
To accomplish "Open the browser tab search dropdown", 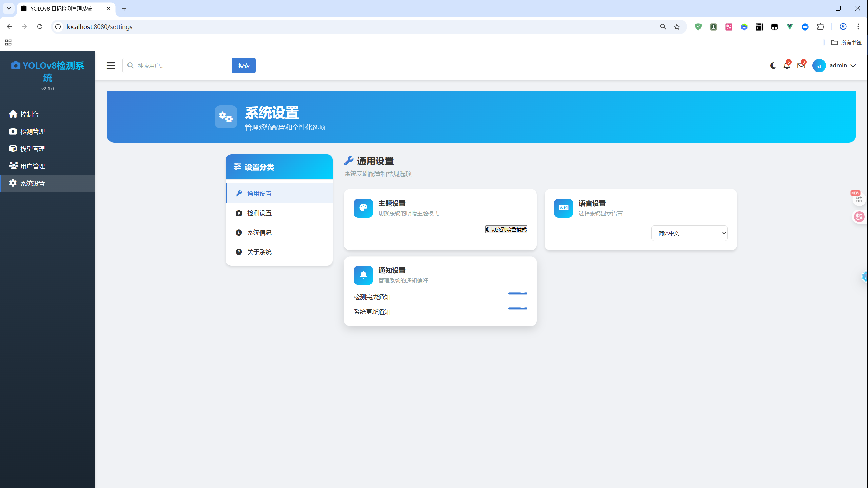I will coord(9,8).
